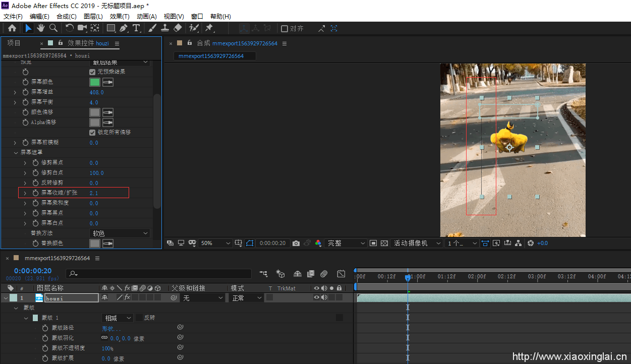Pick the 替换颜色 with its eyedropper

coord(108,244)
